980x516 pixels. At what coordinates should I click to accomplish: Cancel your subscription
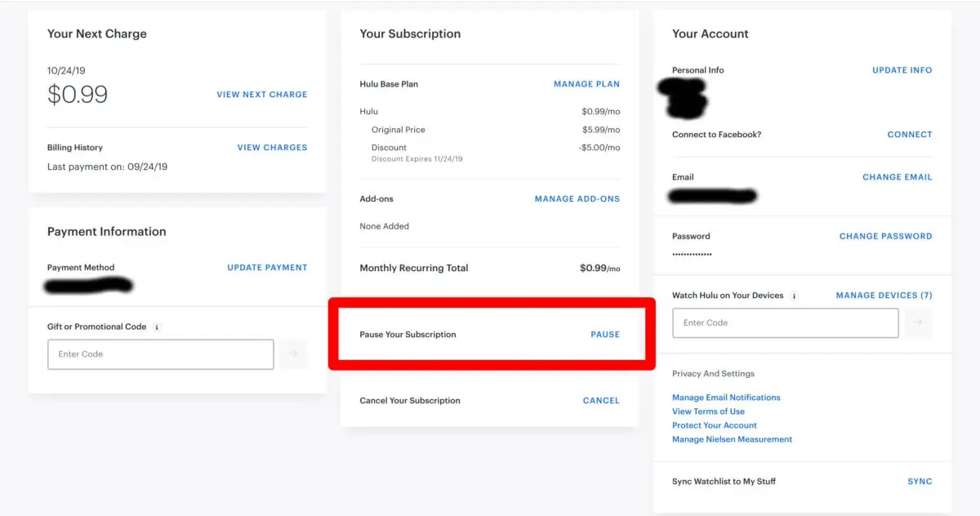pos(601,401)
